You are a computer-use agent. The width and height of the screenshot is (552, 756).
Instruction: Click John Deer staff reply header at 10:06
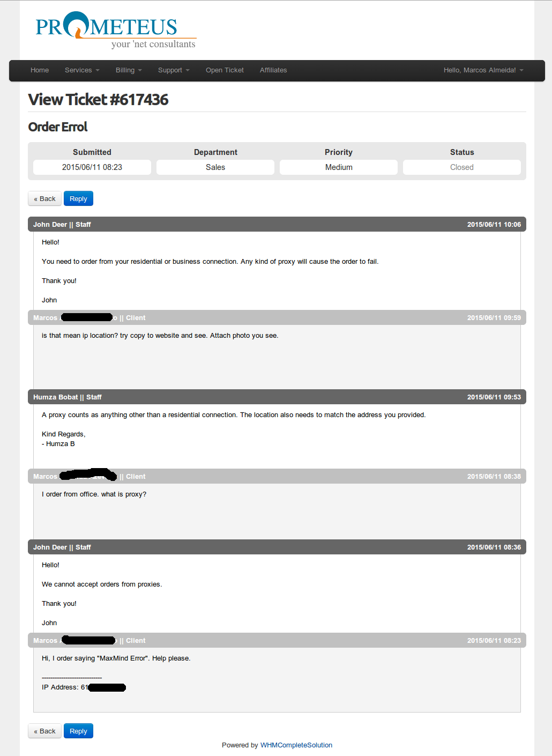click(277, 224)
